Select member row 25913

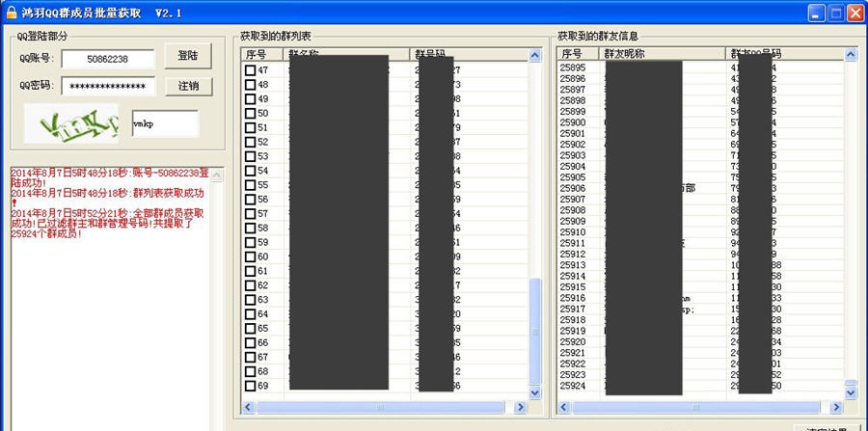pos(701,265)
